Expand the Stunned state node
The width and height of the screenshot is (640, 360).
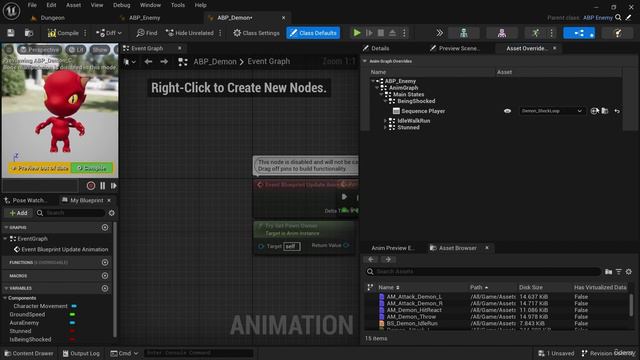pyautogui.click(x=385, y=127)
